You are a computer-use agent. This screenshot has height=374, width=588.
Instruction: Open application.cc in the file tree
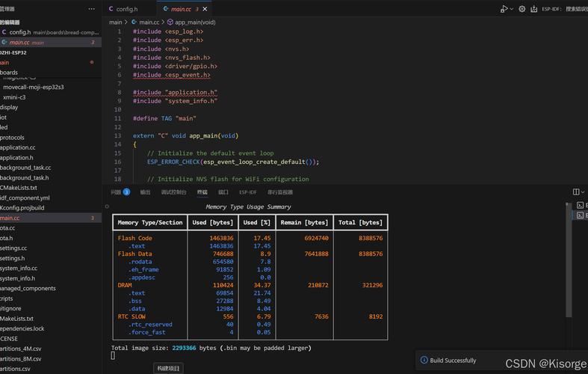click(18, 147)
